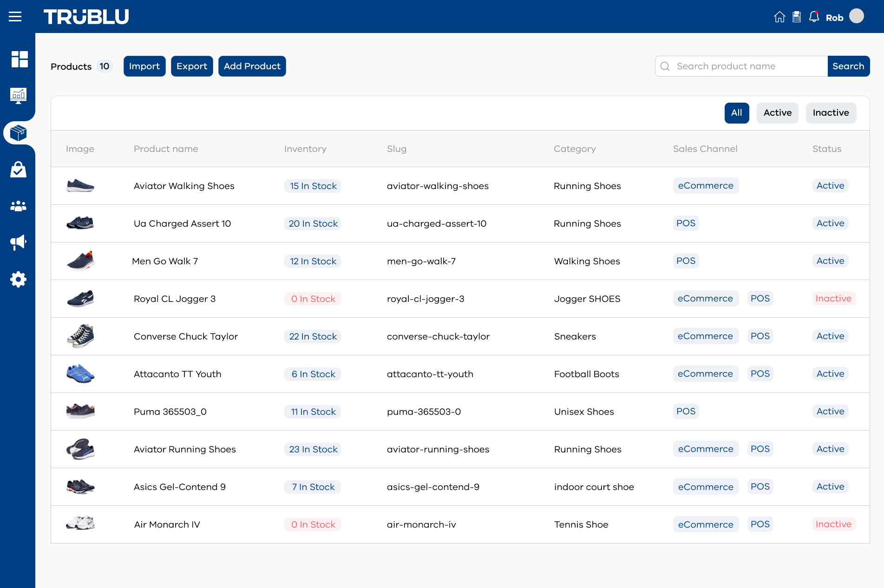This screenshot has width=884, height=588.
Task: Open product Aviator Walking Shoes name
Action: click(x=184, y=186)
